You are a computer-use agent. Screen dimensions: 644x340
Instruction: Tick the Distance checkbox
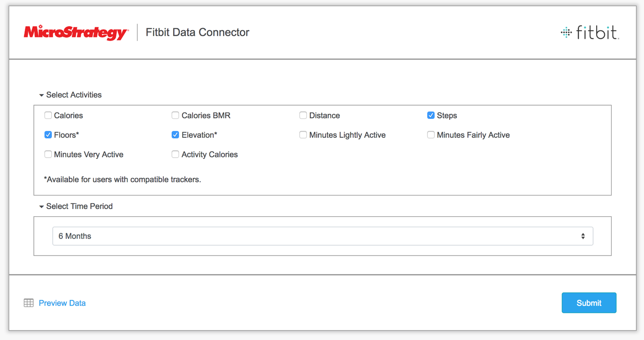tap(303, 116)
